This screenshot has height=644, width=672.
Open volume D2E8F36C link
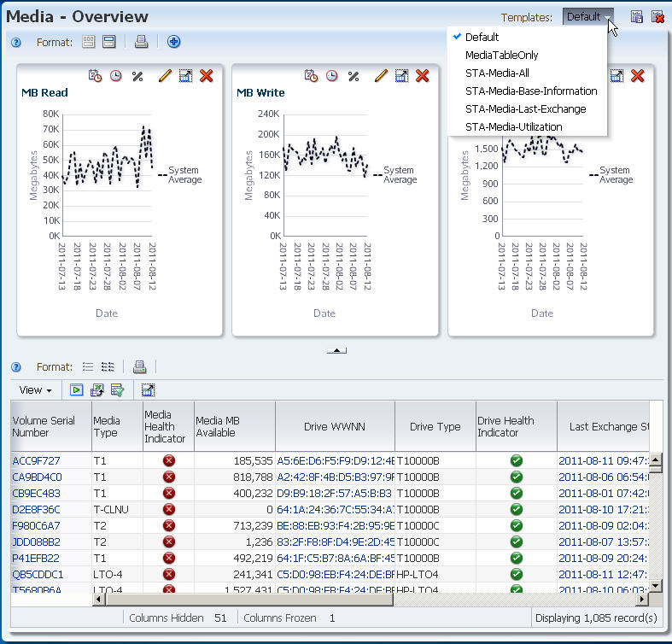[x=36, y=510]
